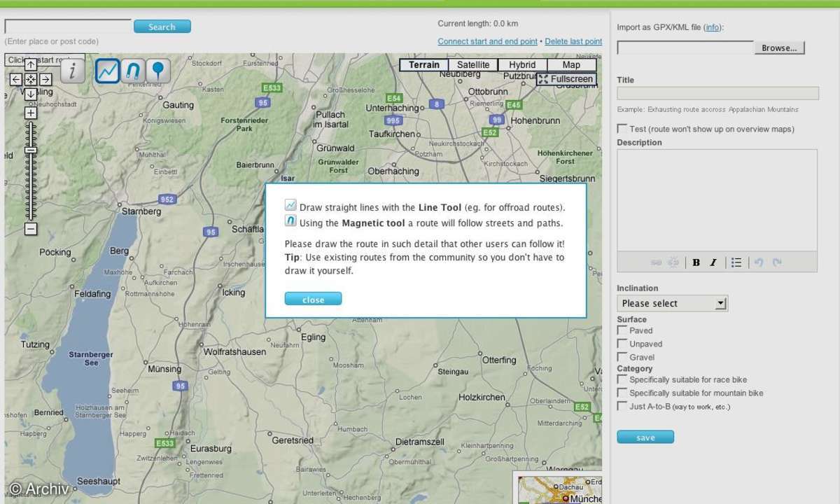
Task: Save the route with save button
Action: tap(645, 437)
